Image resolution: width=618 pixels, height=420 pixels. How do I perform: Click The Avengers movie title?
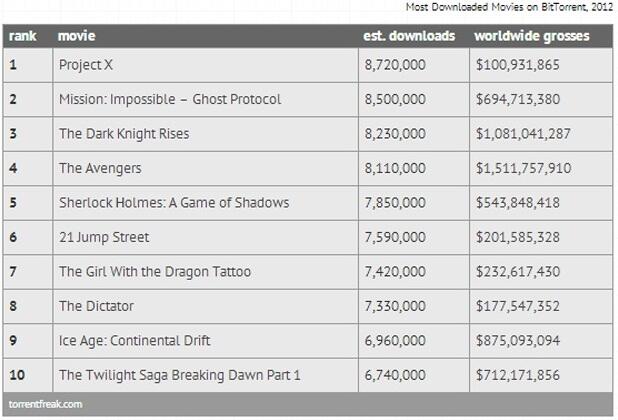(x=100, y=168)
